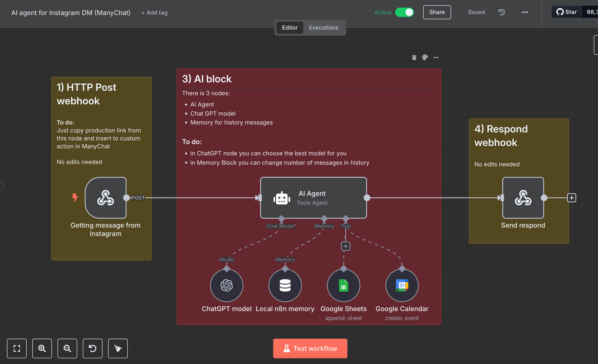Click the Share button
598x364 pixels.
(437, 12)
